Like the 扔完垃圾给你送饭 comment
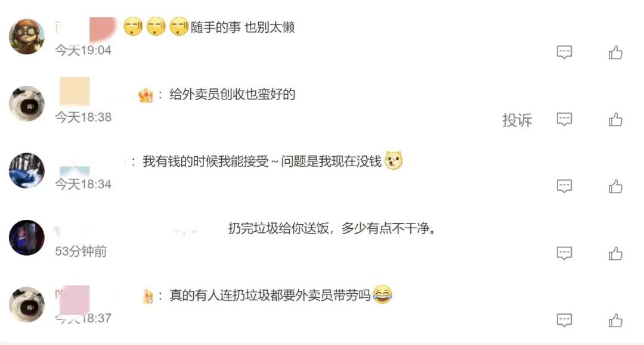The height and width of the screenshot is (345, 644). point(615,253)
